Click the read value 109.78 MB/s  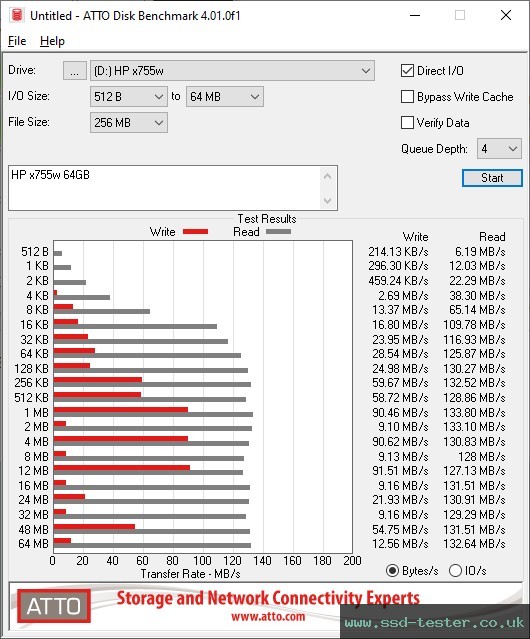[x=474, y=325]
